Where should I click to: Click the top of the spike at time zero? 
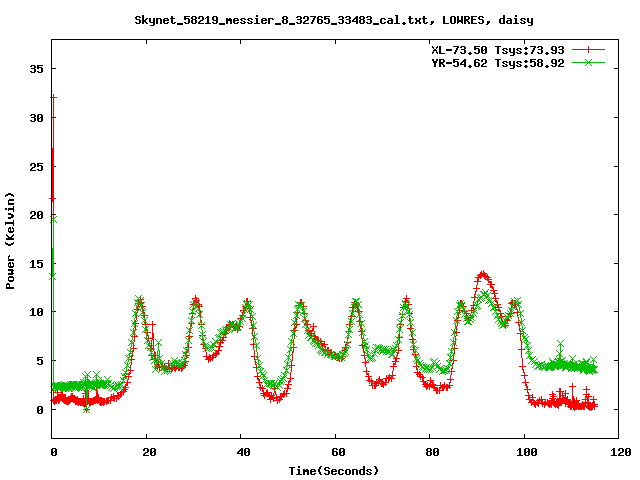[53, 97]
